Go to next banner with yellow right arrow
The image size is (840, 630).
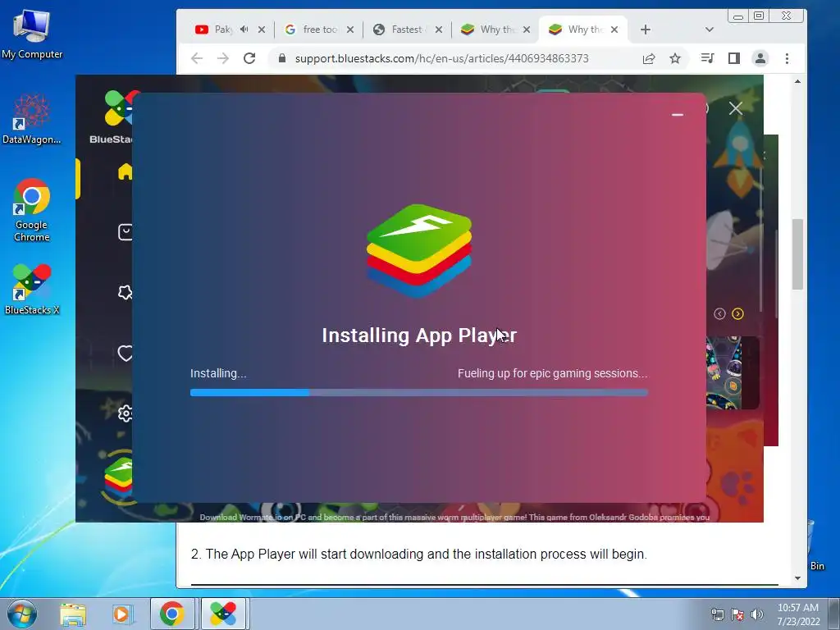point(737,314)
